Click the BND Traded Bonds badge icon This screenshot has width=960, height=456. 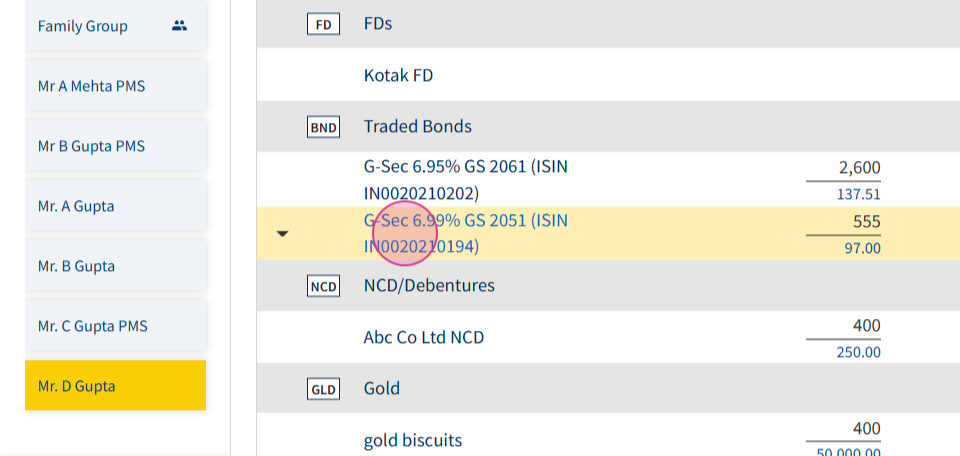tap(323, 127)
